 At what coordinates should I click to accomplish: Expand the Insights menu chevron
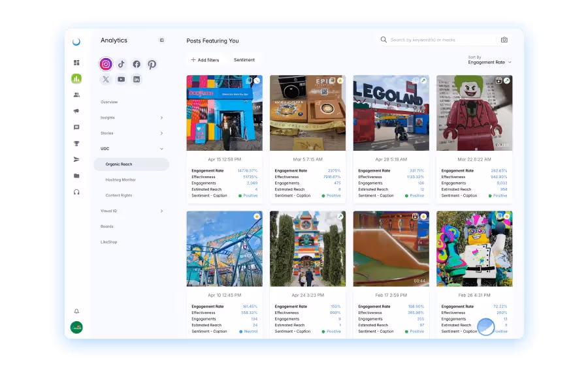[161, 117]
